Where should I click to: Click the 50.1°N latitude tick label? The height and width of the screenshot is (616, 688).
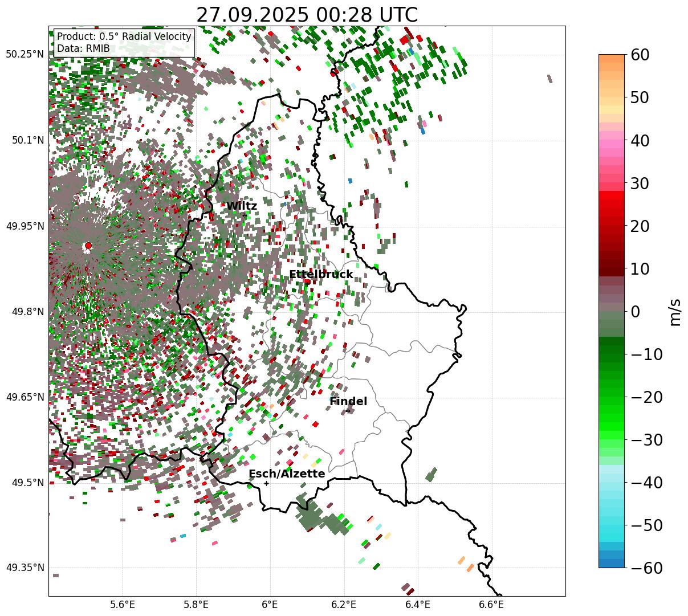pos(27,140)
